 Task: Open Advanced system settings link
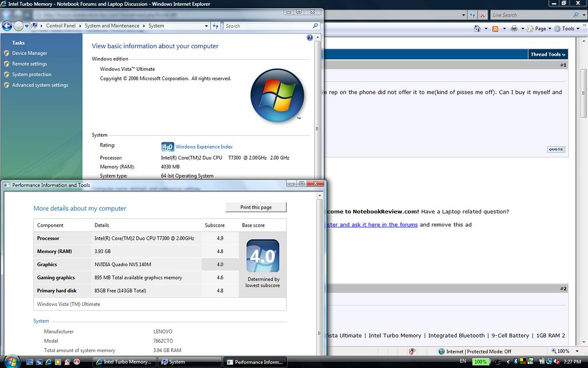pos(40,85)
